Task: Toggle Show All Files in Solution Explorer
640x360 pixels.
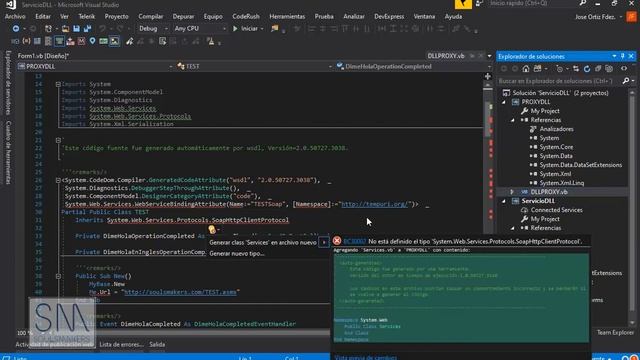Action: (x=609, y=69)
